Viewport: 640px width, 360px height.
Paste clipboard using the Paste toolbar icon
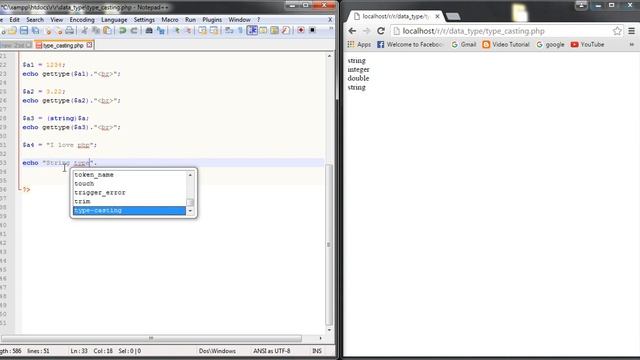(107, 31)
